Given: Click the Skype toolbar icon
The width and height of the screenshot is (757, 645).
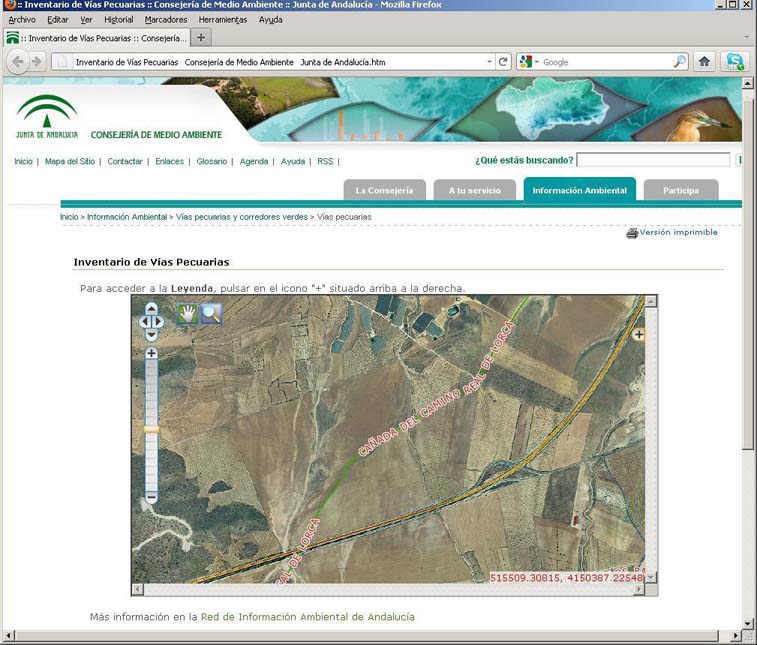Looking at the screenshot, I should [735, 62].
